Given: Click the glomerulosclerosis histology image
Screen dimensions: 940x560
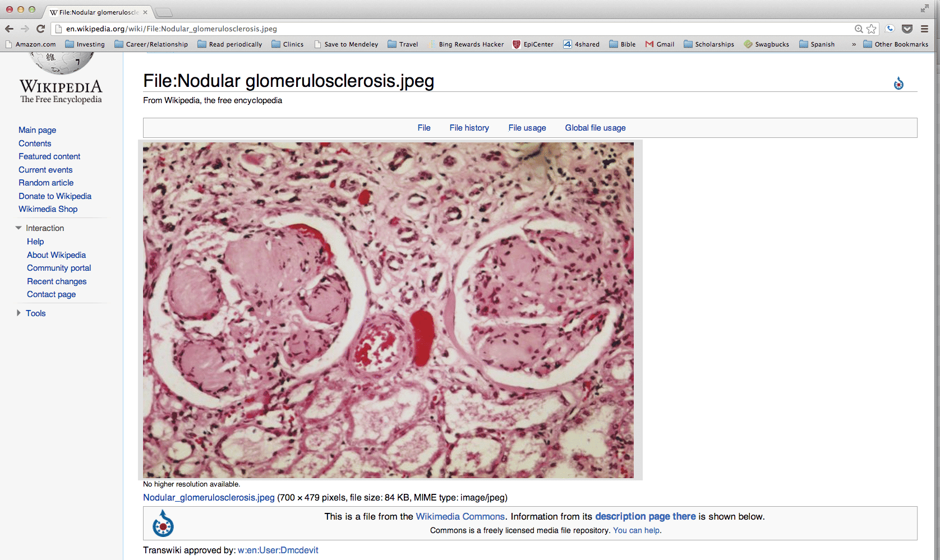Looking at the screenshot, I should pyautogui.click(x=388, y=310).
